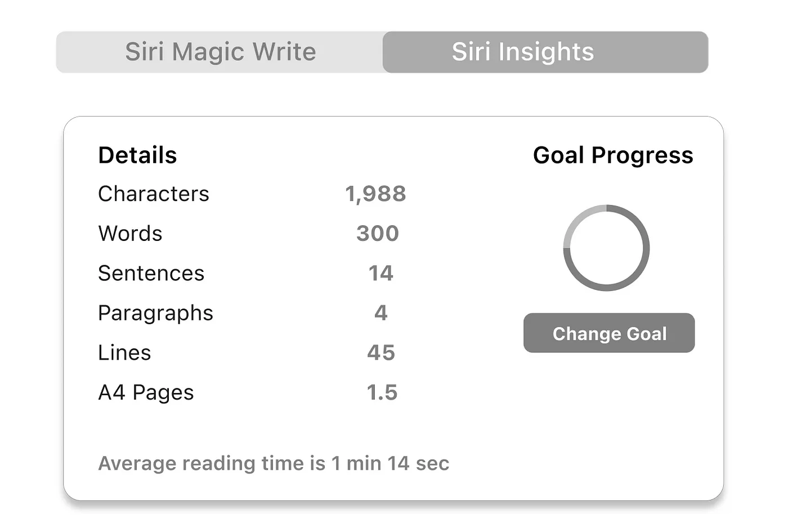The height and width of the screenshot is (532, 788).
Task: Select the Words label
Action: coord(130,234)
